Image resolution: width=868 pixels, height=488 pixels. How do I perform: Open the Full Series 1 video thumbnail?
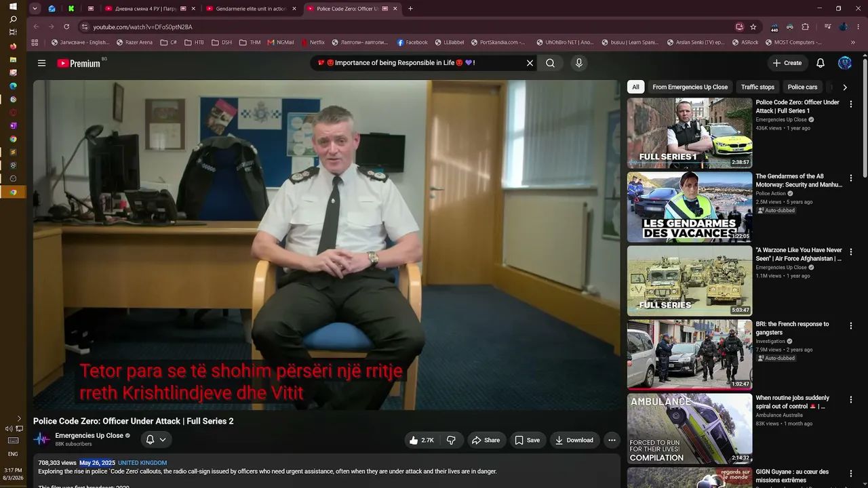(690, 133)
